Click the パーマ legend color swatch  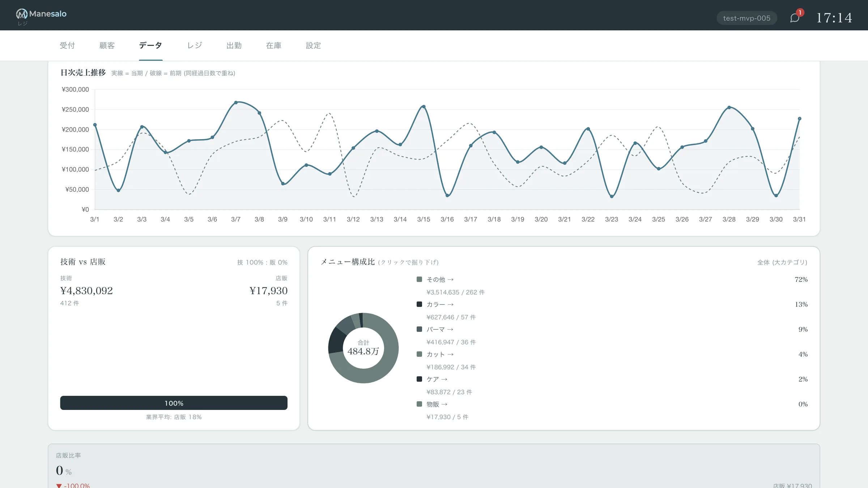419,329
